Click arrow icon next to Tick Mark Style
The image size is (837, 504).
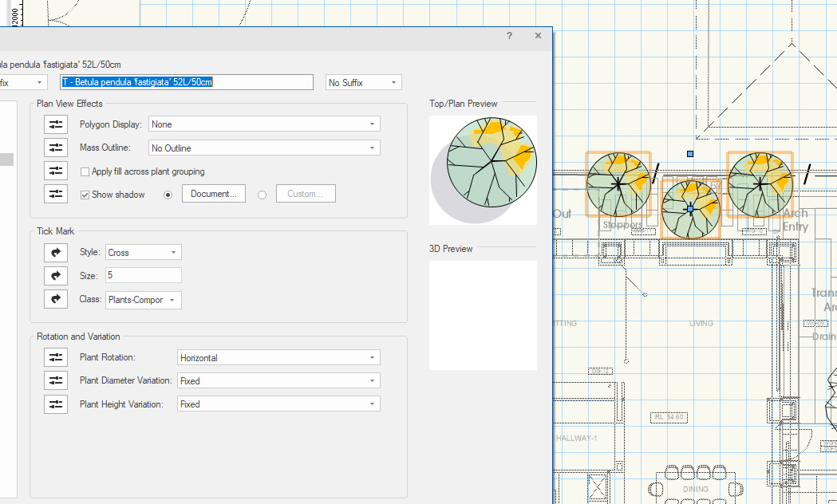[x=55, y=253]
